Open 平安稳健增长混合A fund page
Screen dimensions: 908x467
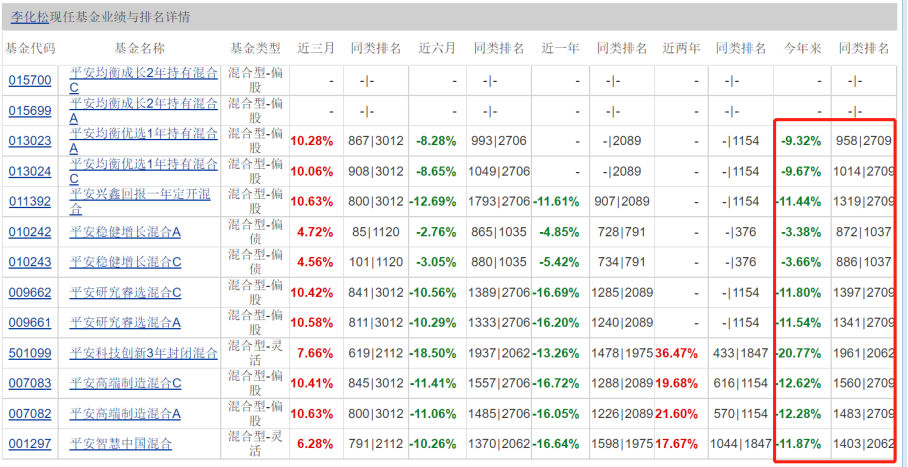[x=125, y=232]
